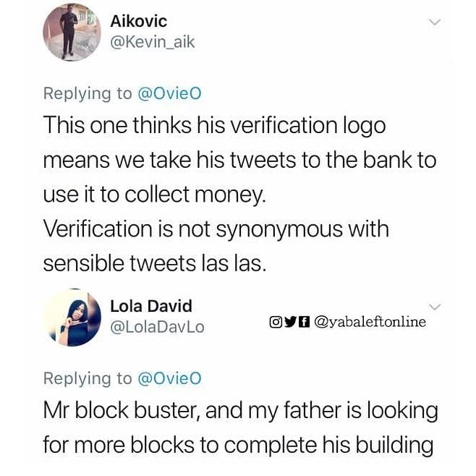Open the @LolaDavLo handle
Screen dimensions: 476x476
click(156, 327)
